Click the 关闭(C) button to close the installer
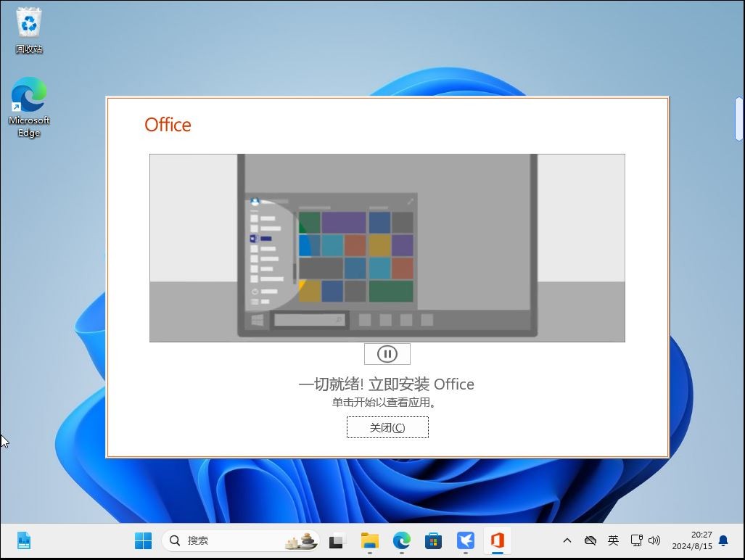Image resolution: width=745 pixels, height=560 pixels. coord(387,427)
